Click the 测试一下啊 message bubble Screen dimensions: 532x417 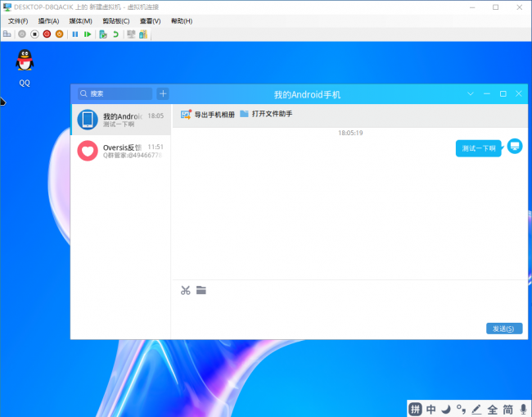(x=479, y=148)
